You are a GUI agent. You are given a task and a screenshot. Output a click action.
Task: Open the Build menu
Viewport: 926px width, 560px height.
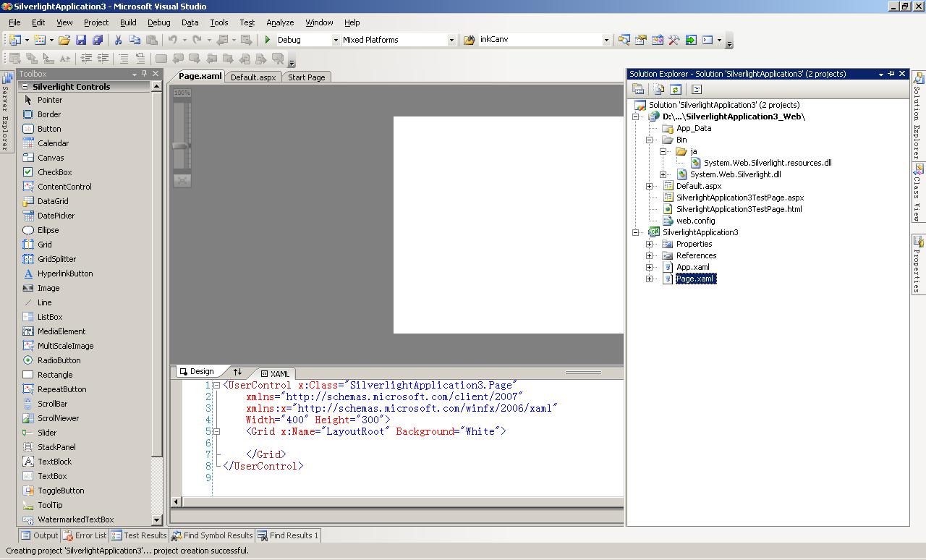click(x=128, y=22)
